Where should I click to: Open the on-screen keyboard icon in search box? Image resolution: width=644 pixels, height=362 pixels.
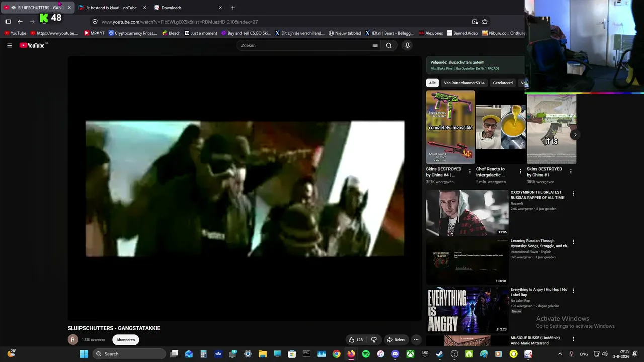click(x=375, y=45)
